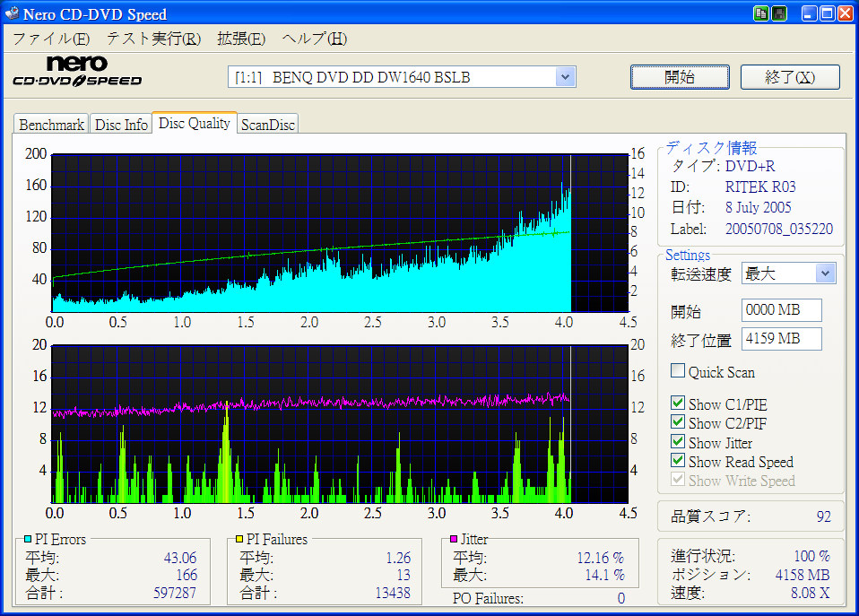Minimize the Nero CD-DVD Speed window
This screenshot has width=859, height=616.
click(810, 13)
